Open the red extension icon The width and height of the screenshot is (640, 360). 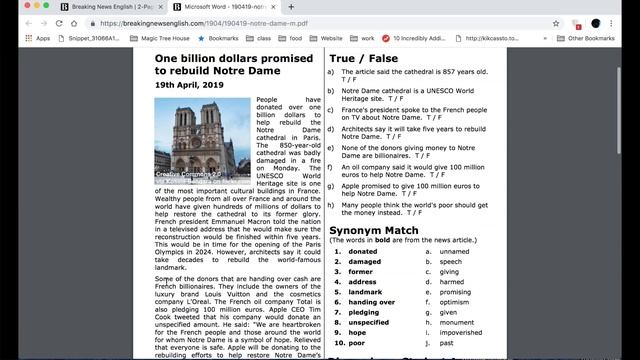click(x=576, y=24)
